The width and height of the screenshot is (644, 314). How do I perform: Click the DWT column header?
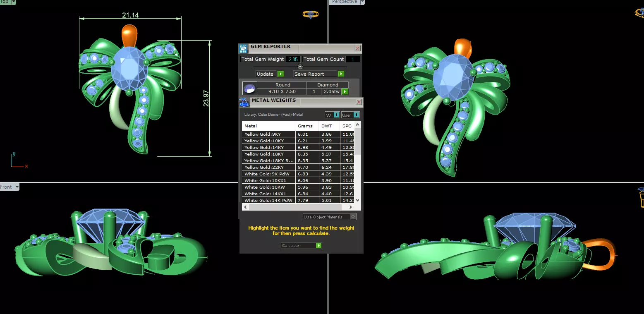[329, 126]
